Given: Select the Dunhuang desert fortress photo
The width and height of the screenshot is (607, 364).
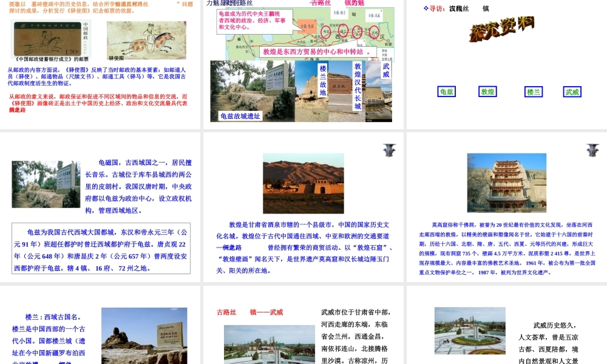Looking at the screenshot, I should click(x=303, y=183).
